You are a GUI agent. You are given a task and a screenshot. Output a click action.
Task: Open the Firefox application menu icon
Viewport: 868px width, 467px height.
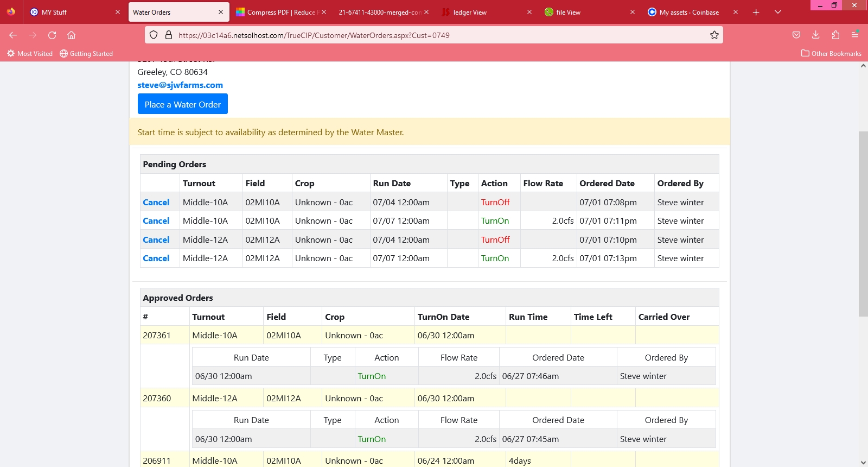(x=855, y=35)
